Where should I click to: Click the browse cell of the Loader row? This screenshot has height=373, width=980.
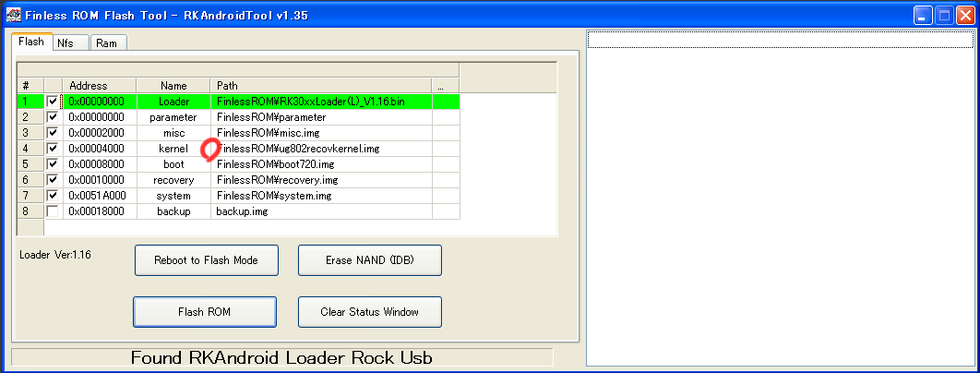[x=446, y=102]
